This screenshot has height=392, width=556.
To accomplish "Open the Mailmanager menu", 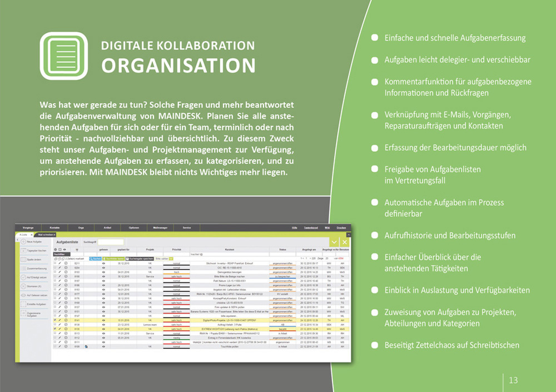I will point(160,228).
